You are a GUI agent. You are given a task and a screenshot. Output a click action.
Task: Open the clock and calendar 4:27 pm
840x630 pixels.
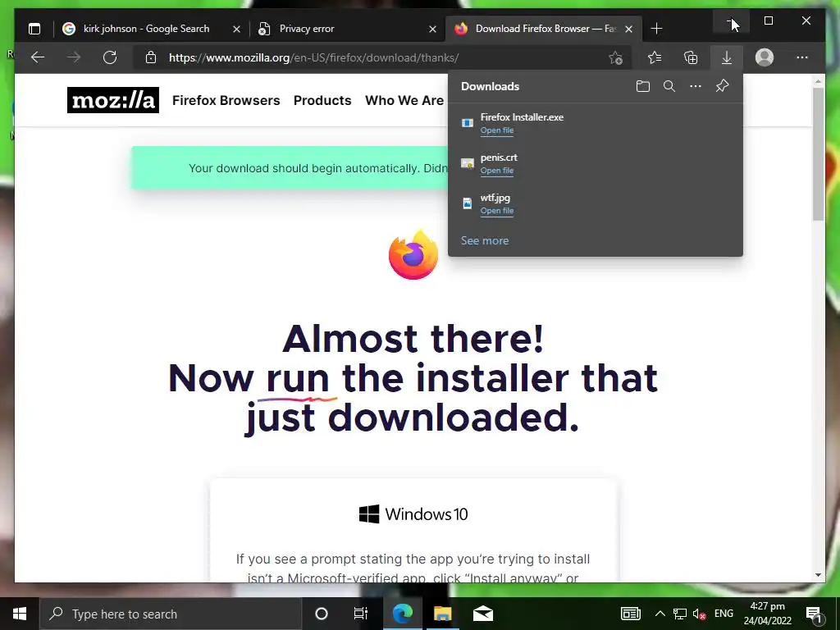click(x=767, y=614)
